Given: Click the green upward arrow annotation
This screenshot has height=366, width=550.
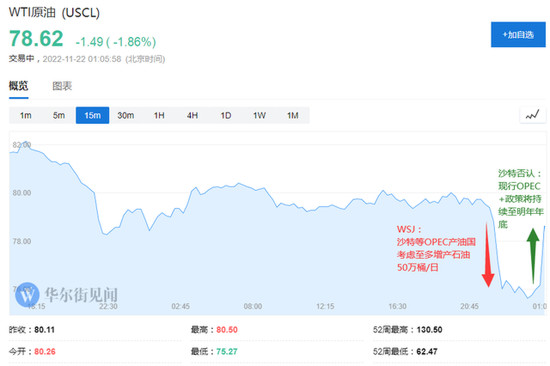Looking at the screenshot, I should pos(533,256).
